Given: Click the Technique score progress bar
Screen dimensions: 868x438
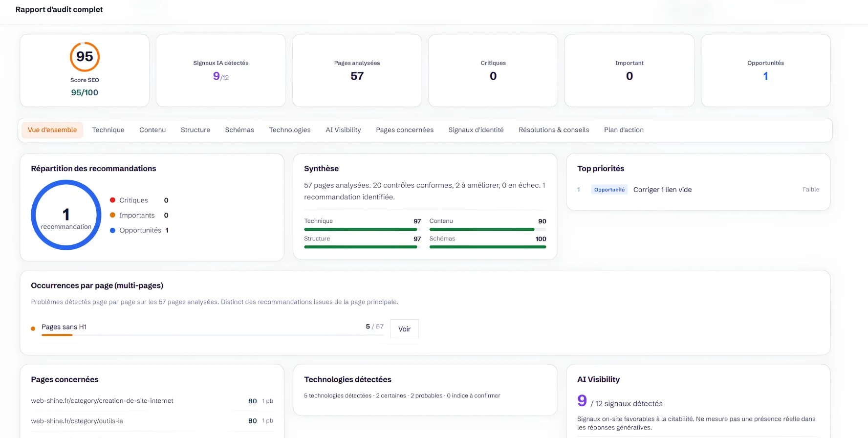Looking at the screenshot, I should [x=362, y=229].
